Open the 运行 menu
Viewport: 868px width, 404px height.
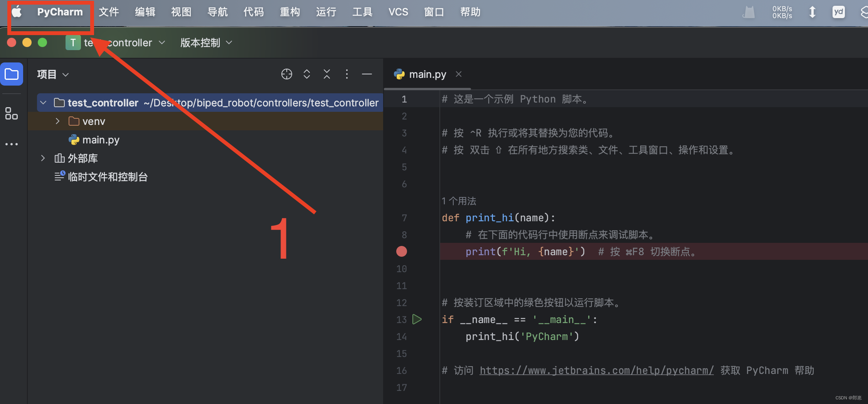(326, 12)
